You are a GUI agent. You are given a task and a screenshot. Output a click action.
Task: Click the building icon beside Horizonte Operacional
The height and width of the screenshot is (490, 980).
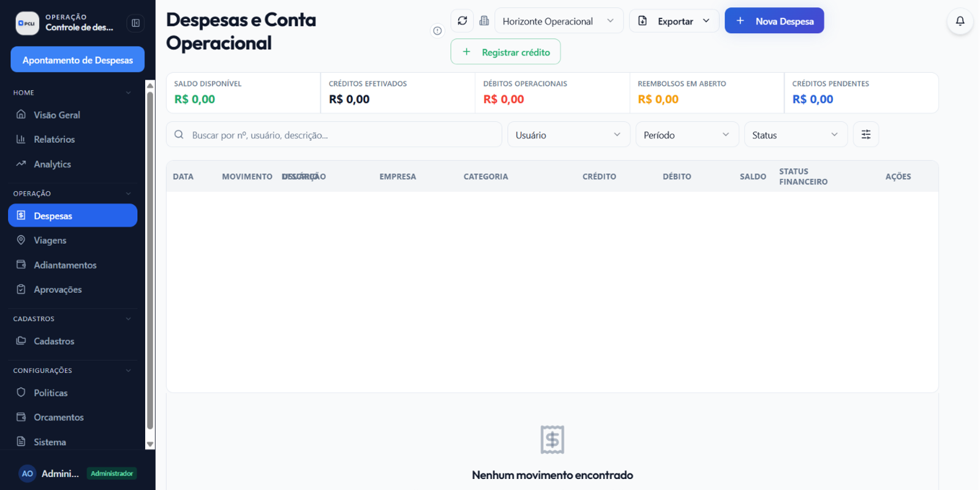click(x=484, y=21)
